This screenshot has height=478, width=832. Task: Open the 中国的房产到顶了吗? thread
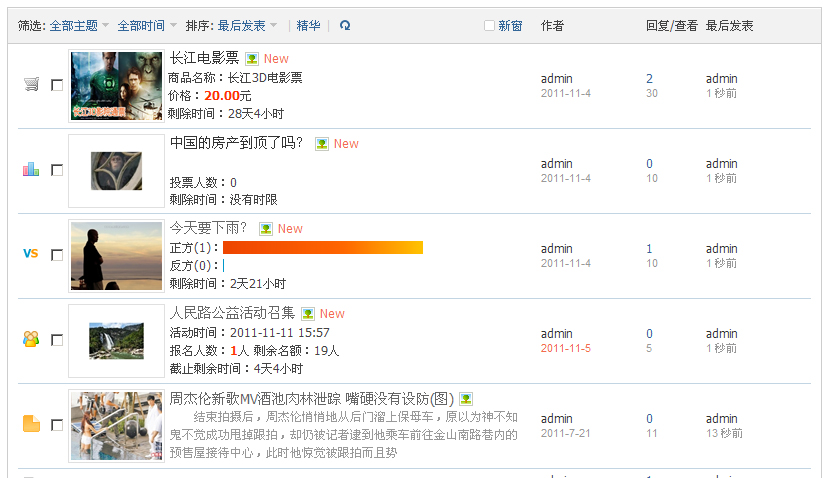coord(236,143)
